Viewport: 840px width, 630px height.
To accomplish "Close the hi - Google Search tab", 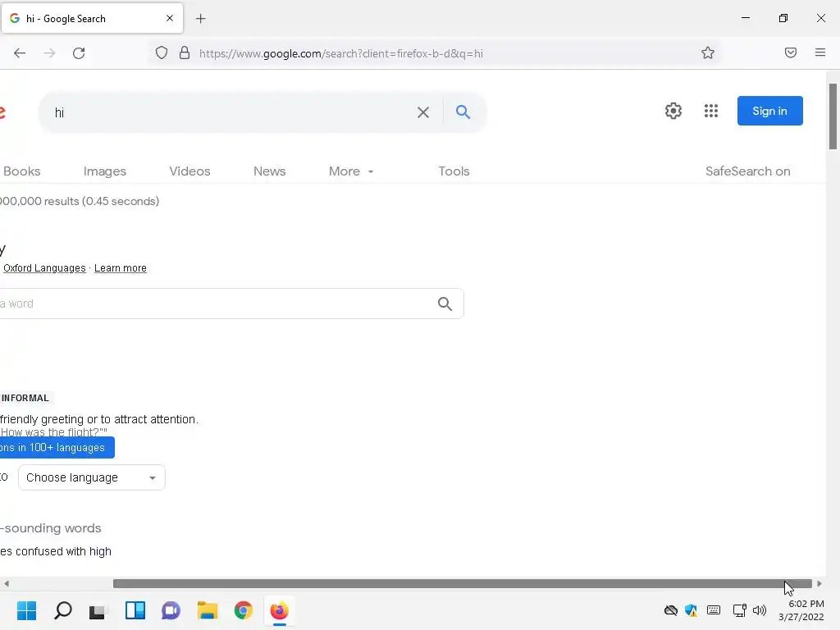I will [170, 18].
